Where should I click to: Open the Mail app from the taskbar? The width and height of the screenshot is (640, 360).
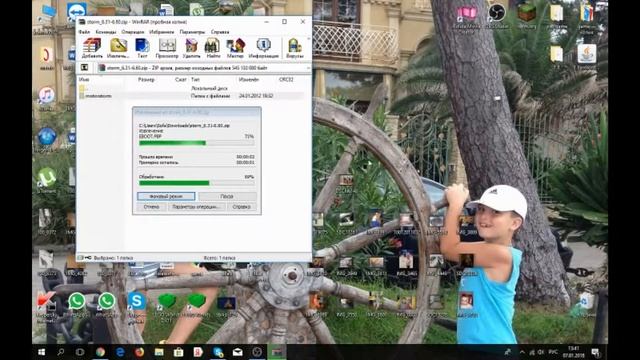coord(238,352)
